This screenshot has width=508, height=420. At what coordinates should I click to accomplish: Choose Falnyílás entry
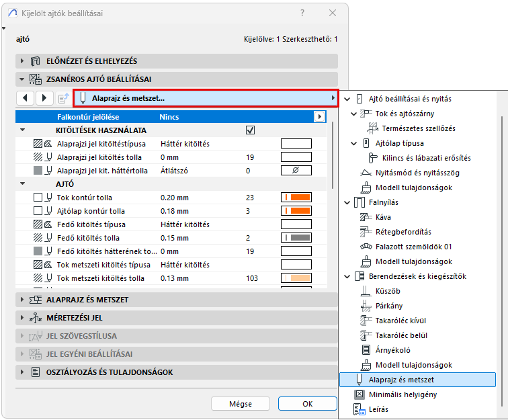pos(384,202)
